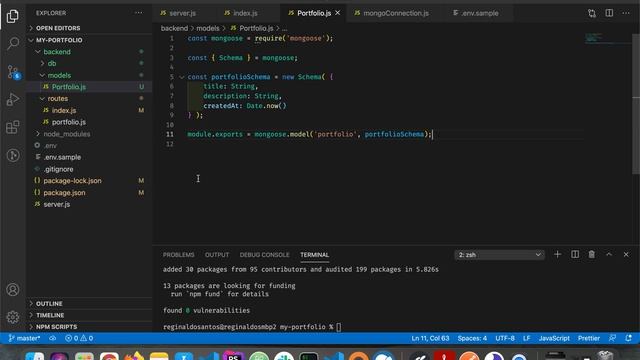Click the backend breadcrumb segment
This screenshot has height=360, width=640.
click(174, 28)
